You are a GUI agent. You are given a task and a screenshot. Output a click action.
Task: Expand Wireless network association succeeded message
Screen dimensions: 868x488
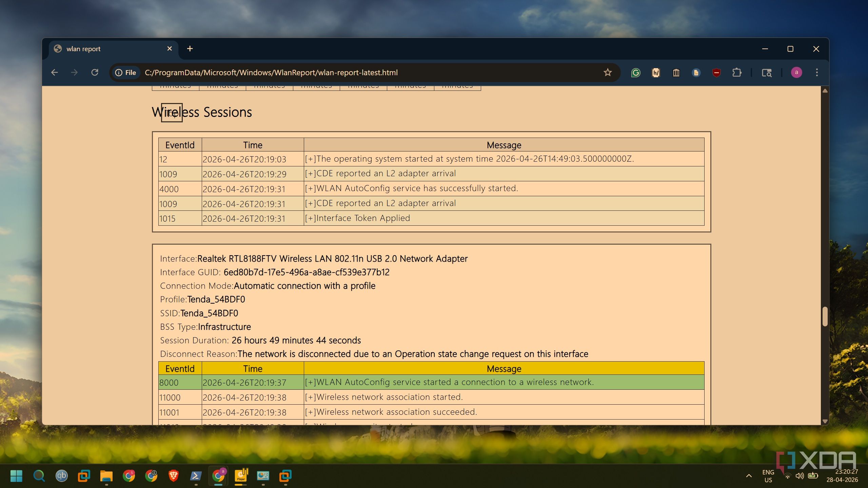pyautogui.click(x=391, y=412)
